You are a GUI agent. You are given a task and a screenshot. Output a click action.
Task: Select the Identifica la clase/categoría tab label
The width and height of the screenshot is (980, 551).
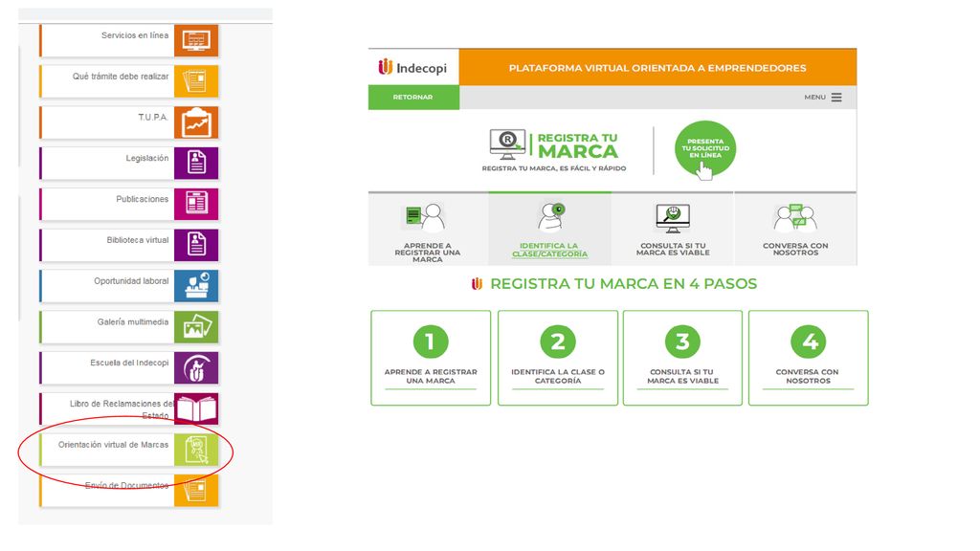coord(550,250)
